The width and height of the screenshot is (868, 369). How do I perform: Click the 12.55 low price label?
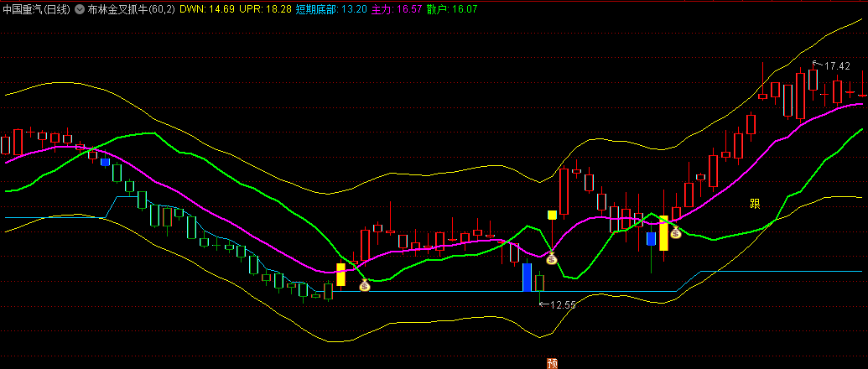563,304
